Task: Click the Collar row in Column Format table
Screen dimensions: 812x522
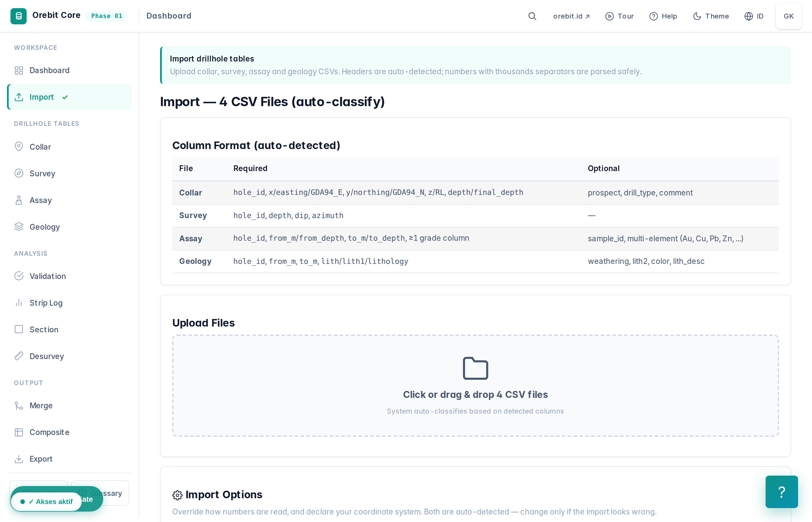Action: tap(476, 193)
